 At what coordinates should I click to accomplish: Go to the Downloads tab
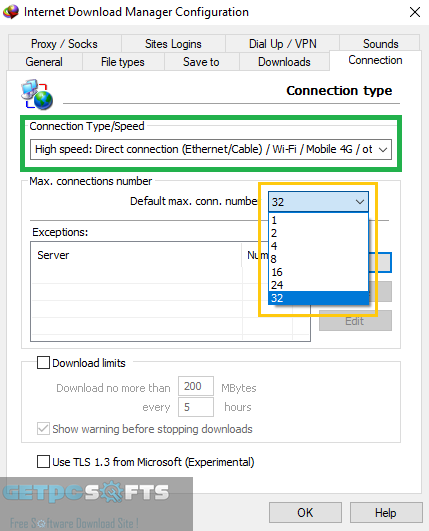click(284, 62)
